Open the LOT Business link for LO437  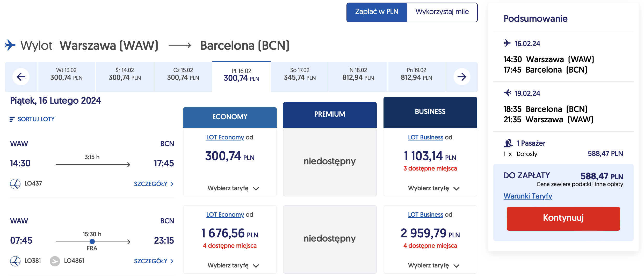click(425, 137)
